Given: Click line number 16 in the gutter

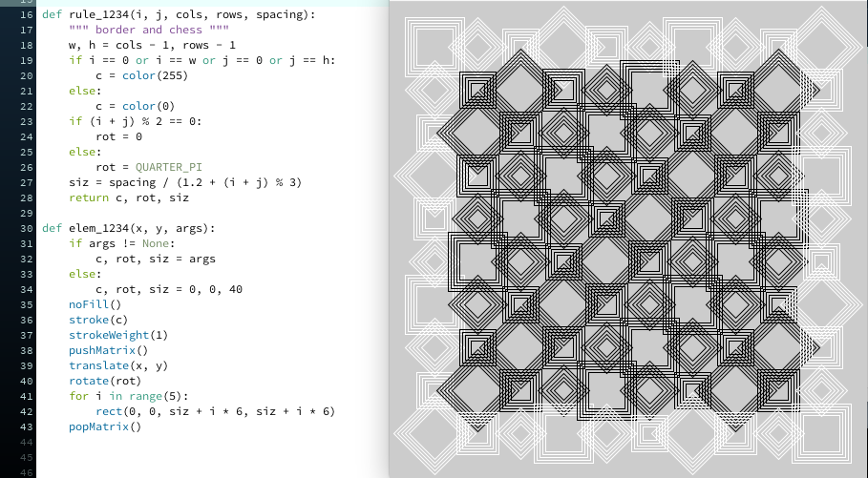Looking at the screenshot, I should coord(25,15).
